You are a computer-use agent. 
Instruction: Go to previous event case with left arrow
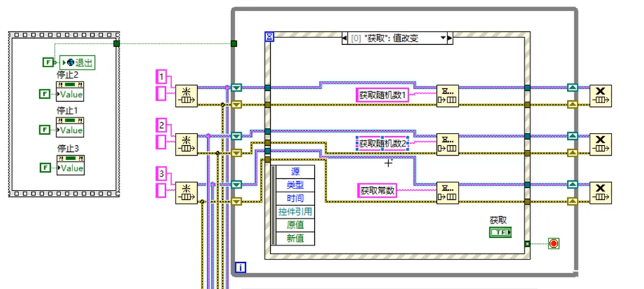[344, 39]
